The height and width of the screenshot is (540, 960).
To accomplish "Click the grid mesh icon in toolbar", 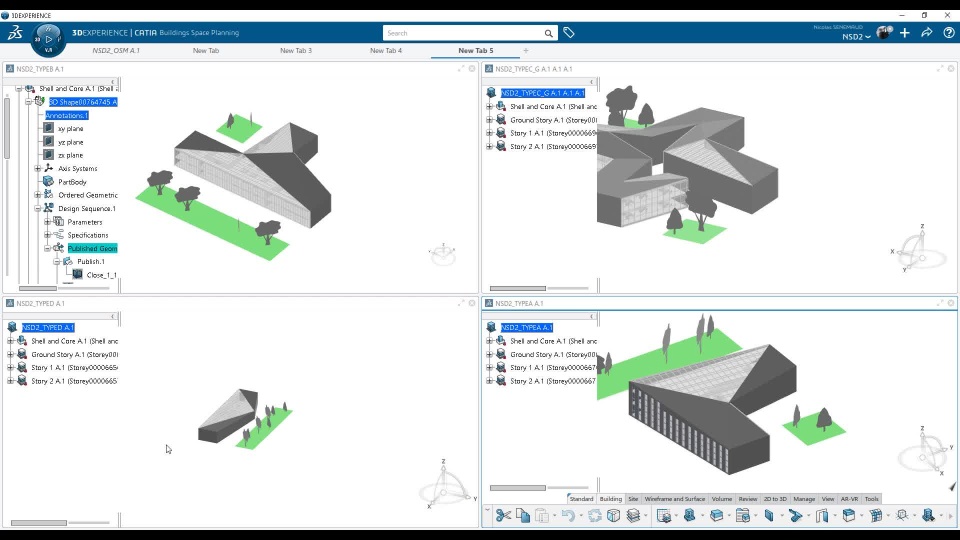I will (x=876, y=516).
